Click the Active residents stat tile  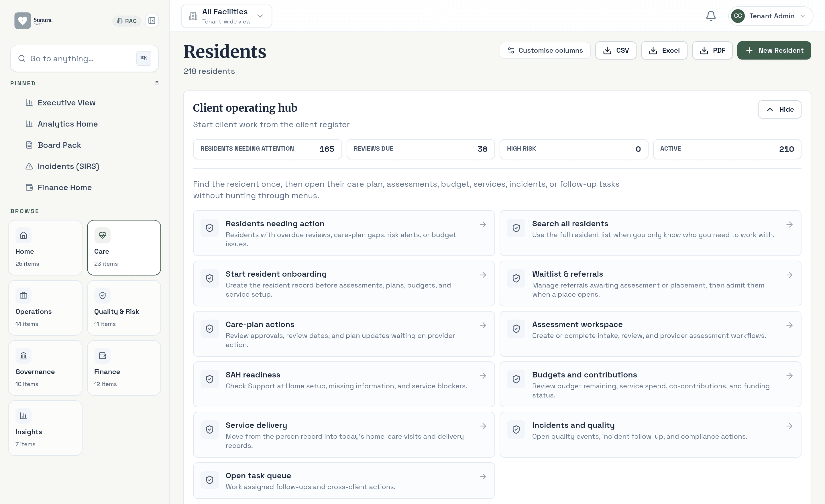point(727,149)
